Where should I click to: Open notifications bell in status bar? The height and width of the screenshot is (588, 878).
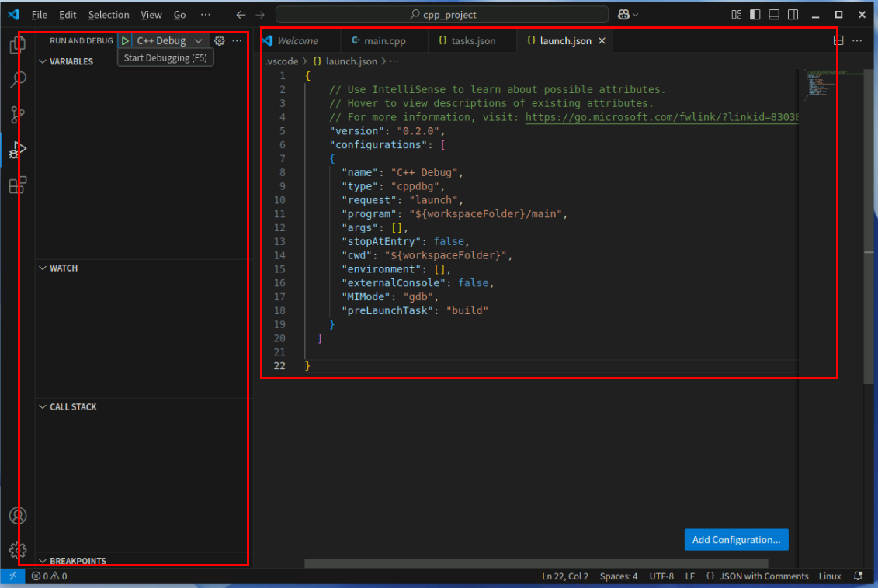859,576
